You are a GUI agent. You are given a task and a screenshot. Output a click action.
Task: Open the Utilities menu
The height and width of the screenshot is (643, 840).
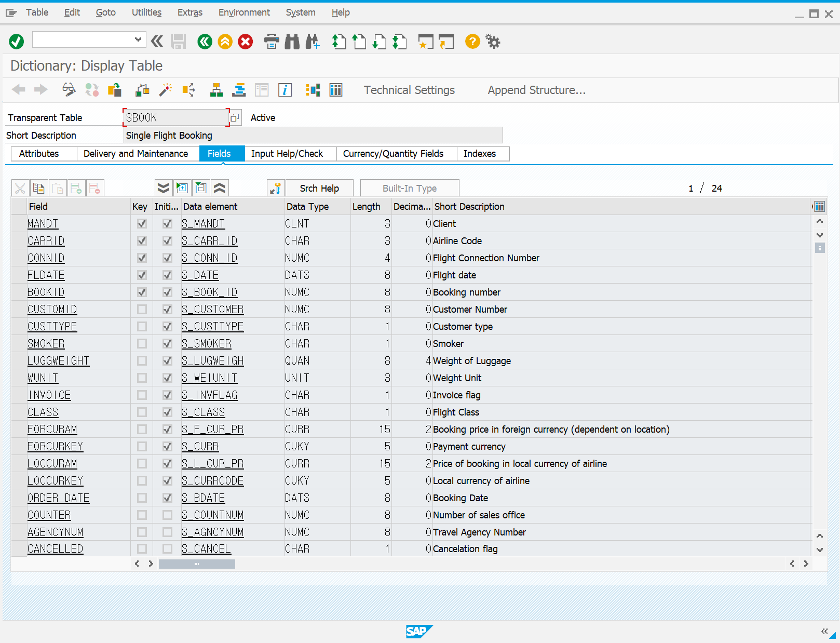coord(146,12)
